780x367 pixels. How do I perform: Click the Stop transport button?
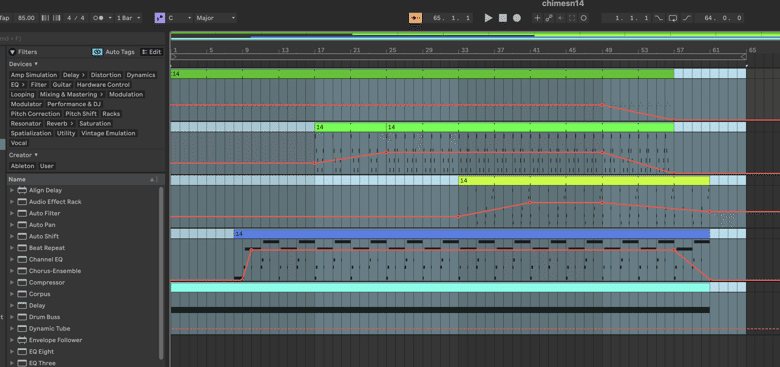502,18
